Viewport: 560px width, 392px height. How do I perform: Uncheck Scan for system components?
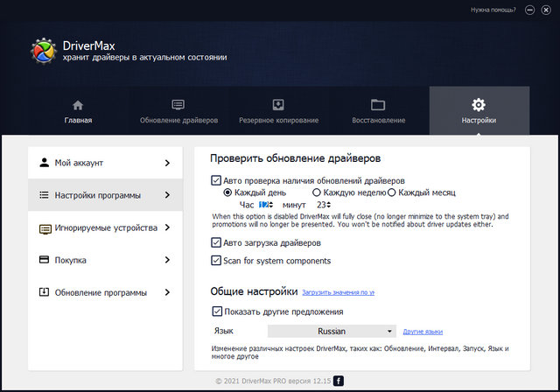pyautogui.click(x=217, y=261)
